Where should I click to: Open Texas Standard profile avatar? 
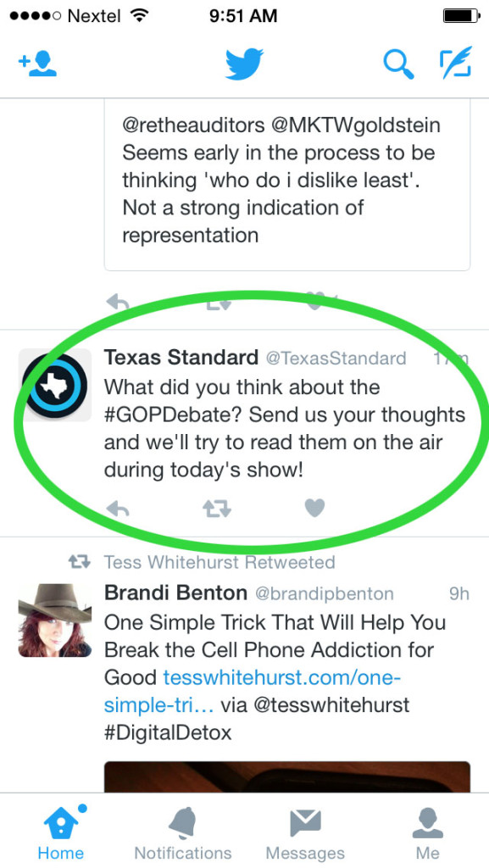pyautogui.click(x=55, y=386)
